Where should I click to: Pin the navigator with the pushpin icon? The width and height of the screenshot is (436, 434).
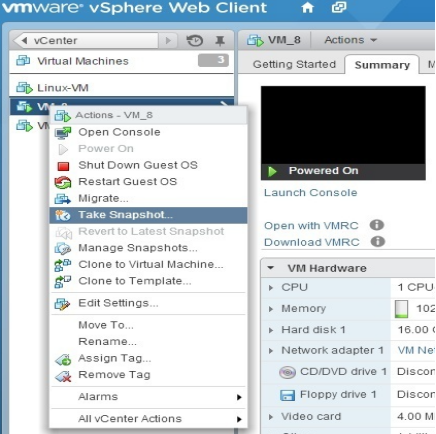click(219, 41)
